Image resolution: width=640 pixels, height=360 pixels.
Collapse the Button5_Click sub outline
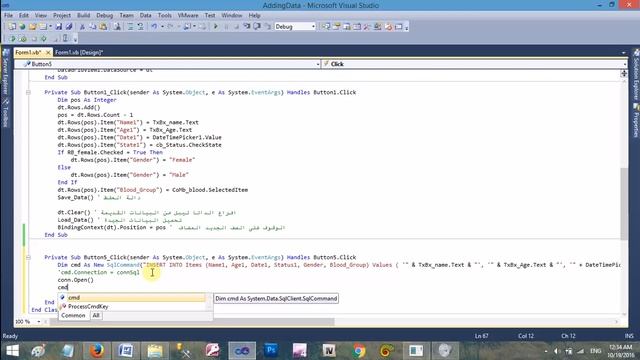[x=28, y=258]
